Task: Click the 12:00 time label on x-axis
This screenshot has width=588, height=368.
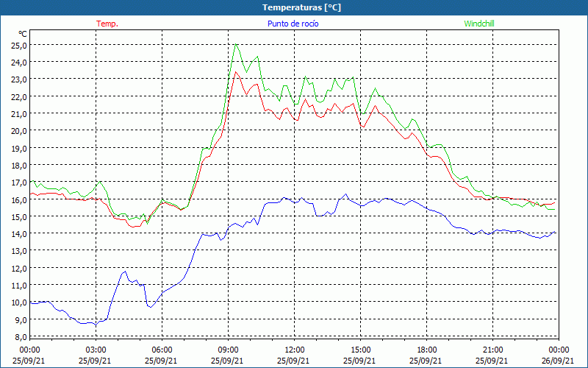Action: [x=295, y=350]
